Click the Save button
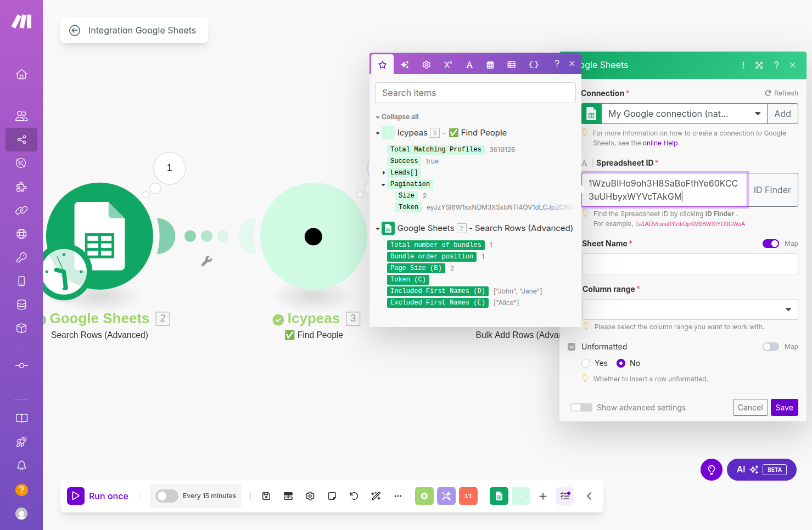The image size is (812, 530). (x=784, y=408)
